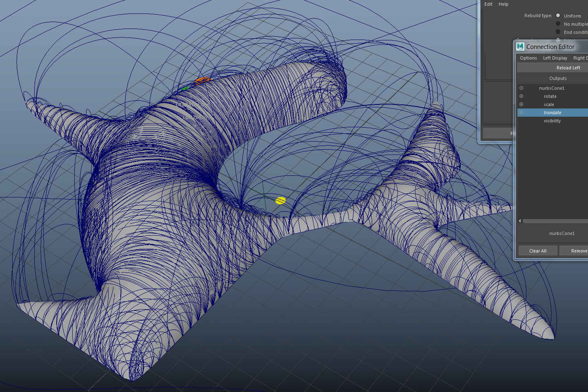Click the Outputs list horizontal scrollbar track
The height and width of the screenshot is (392, 588).
(555, 221)
